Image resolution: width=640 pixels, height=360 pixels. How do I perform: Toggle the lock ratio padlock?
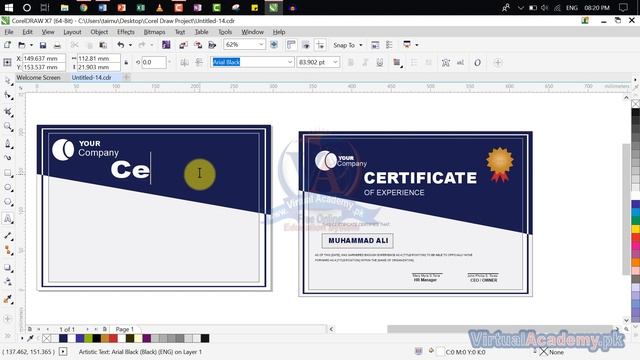(126, 62)
